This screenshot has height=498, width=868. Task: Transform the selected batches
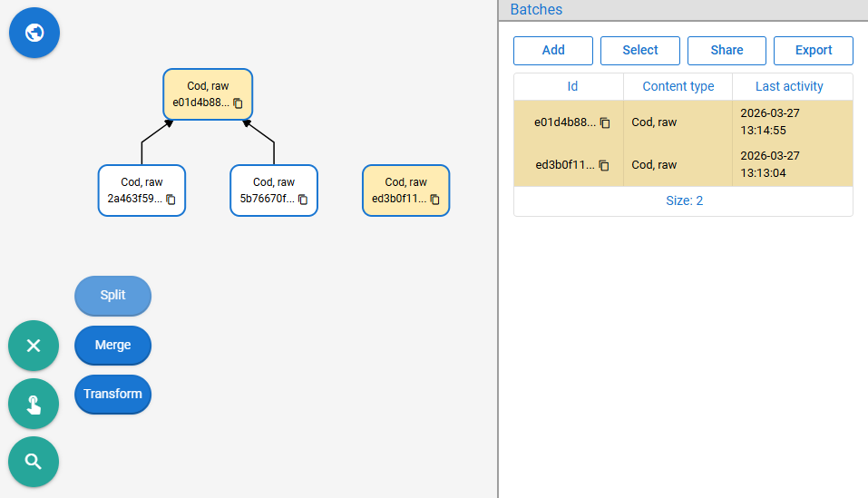[x=113, y=394]
